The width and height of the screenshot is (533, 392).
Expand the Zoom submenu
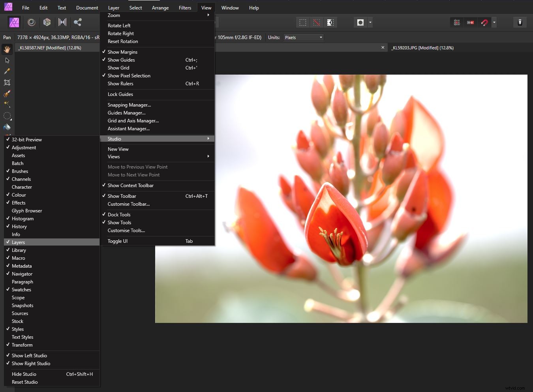point(114,15)
